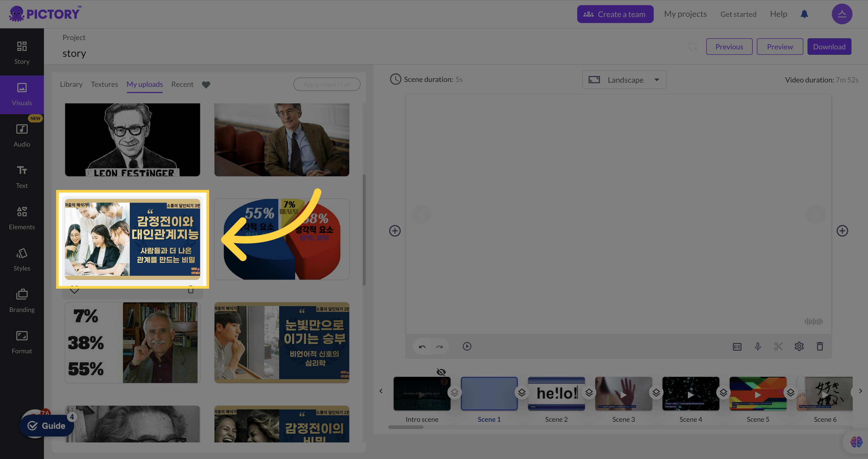Viewport: 868px width, 459px height.
Task: Show favorite visuals via heart tab
Action: 206,85
